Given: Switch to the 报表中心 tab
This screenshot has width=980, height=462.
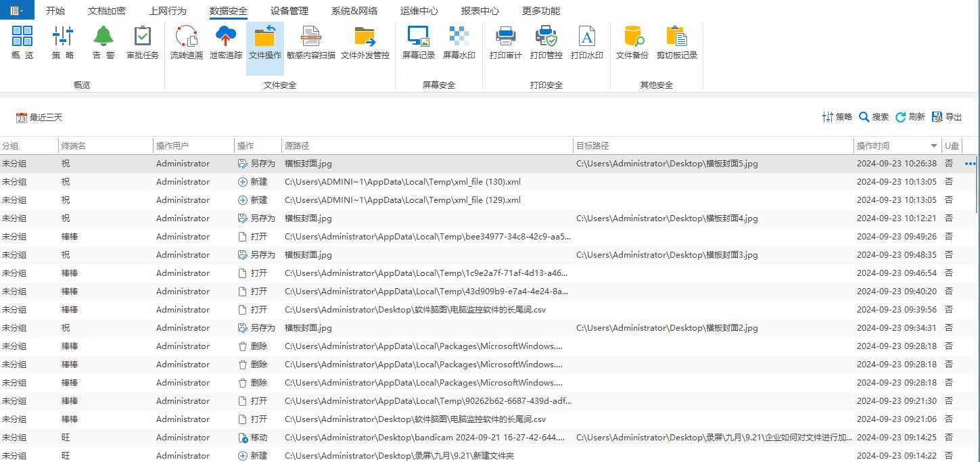Looking at the screenshot, I should point(480,11).
